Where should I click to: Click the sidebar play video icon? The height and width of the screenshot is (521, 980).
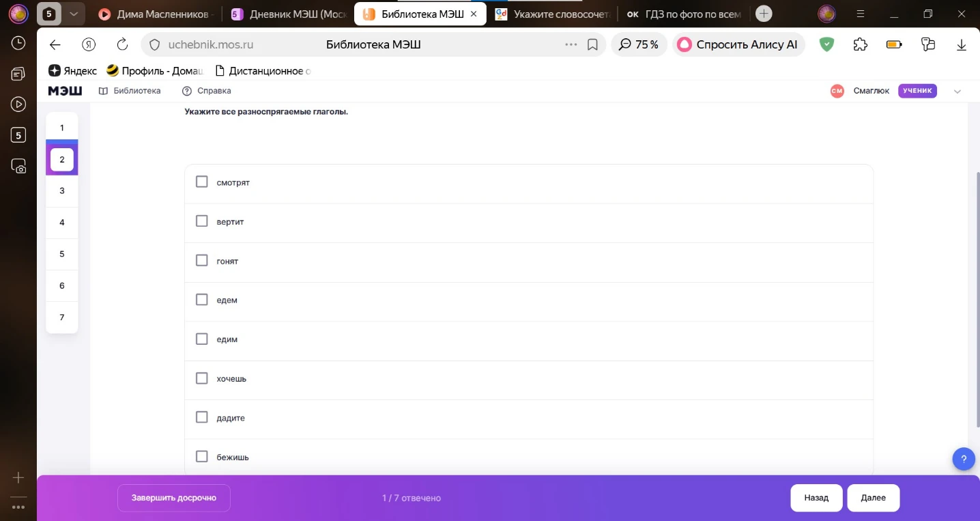click(x=18, y=104)
